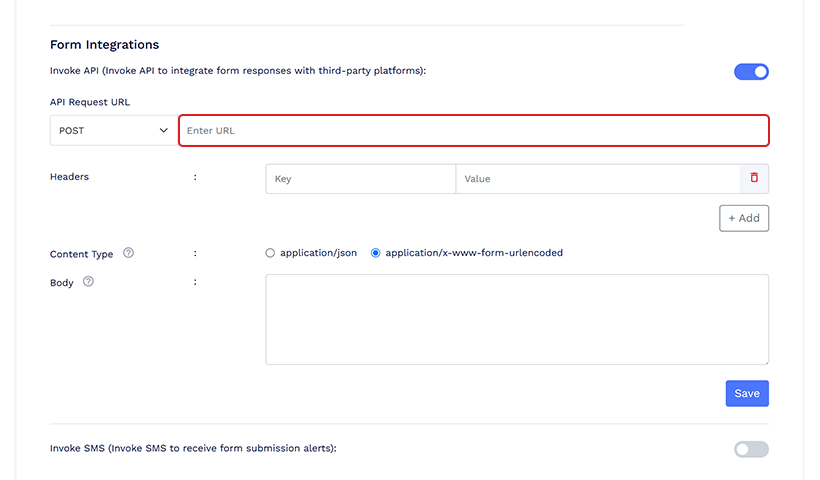This screenshot has height=480, width=820.
Task: Open the POST request method dropdown
Action: pos(113,130)
